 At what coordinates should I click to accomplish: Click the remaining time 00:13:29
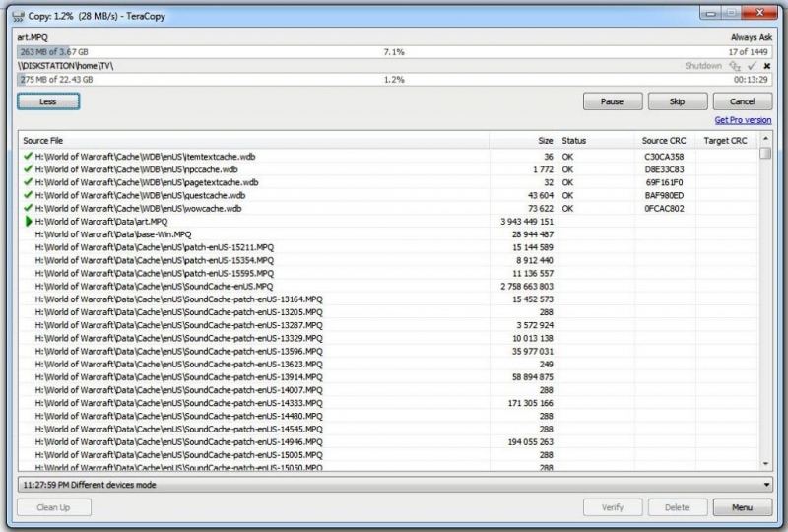(x=751, y=80)
